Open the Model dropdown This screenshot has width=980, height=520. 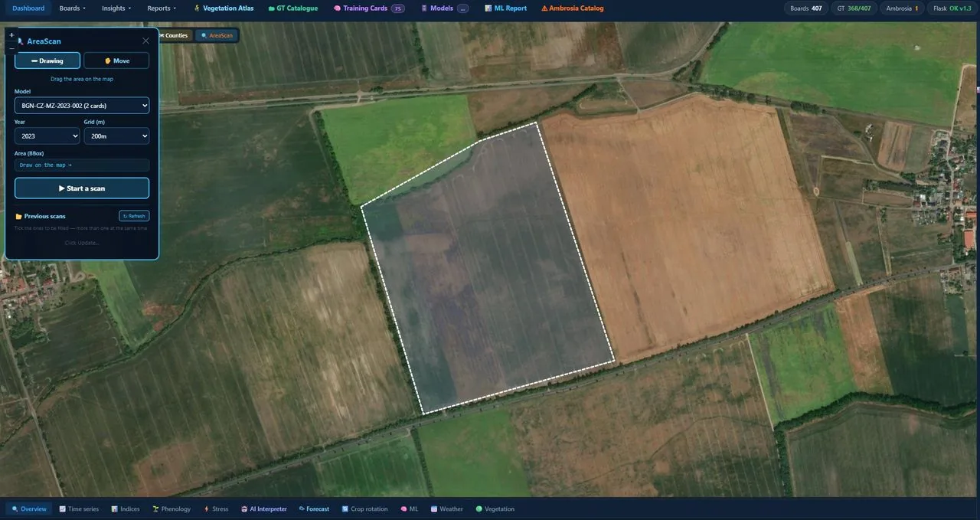[82, 105]
